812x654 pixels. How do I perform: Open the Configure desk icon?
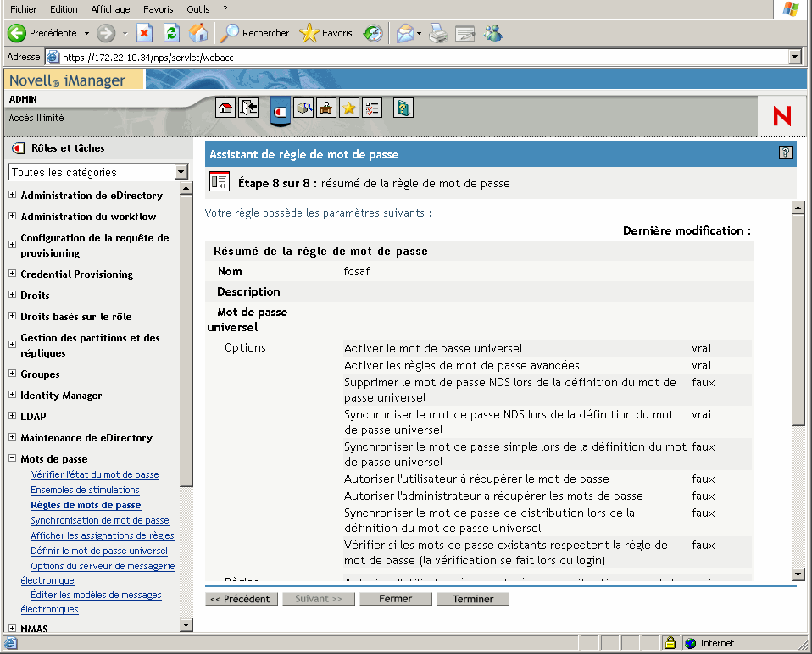(x=326, y=108)
